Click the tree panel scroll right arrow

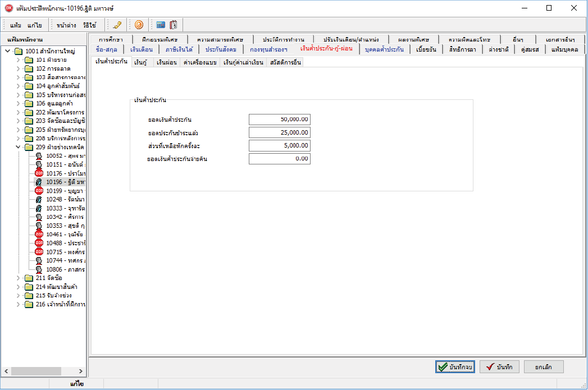tap(81, 371)
